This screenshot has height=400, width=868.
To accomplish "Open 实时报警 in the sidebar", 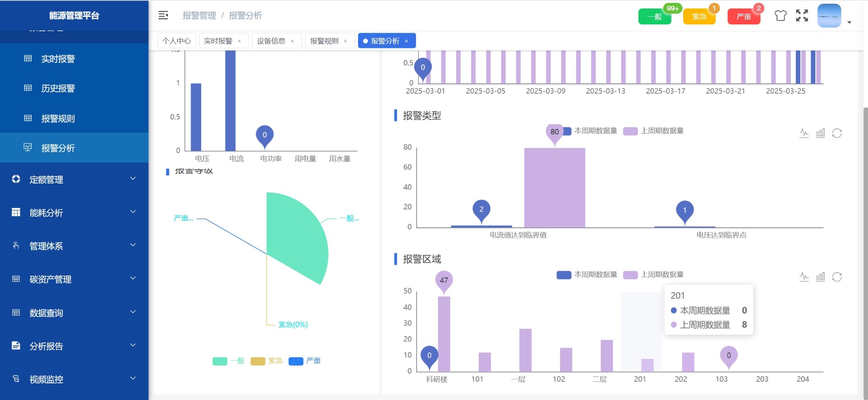I will 74,58.
